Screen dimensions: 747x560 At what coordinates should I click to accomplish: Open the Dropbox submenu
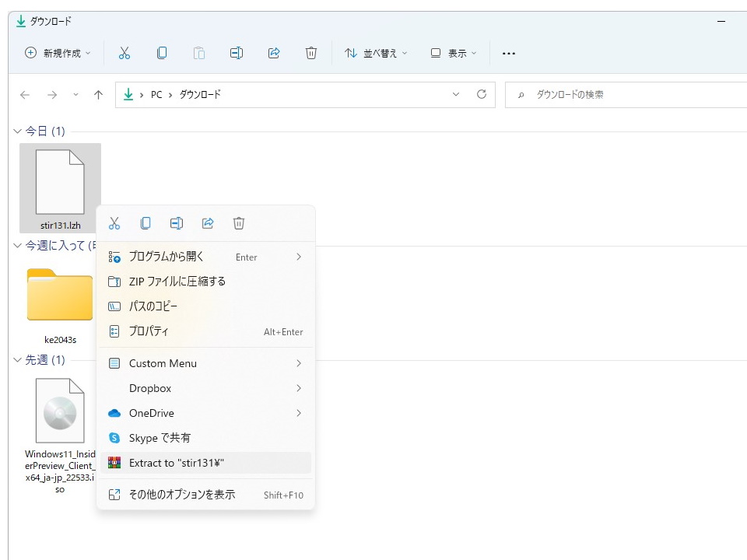205,388
